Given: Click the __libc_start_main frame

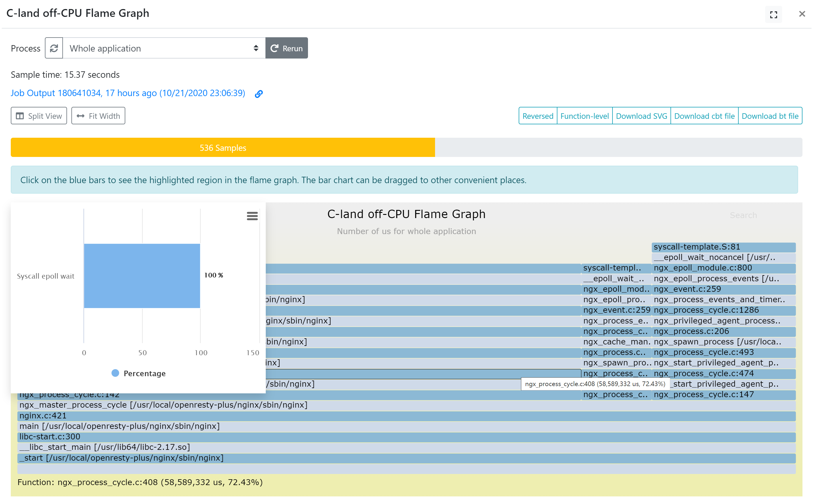Looking at the screenshot, I should 406,447.
